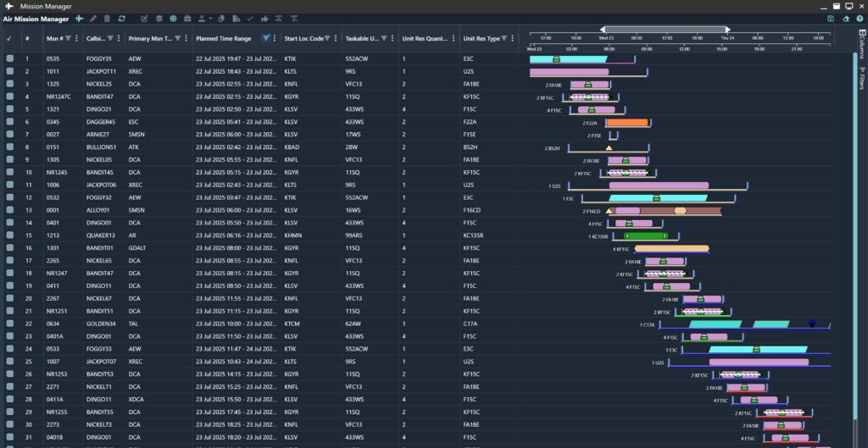Click the gray timeline range slider bar
868x448 pixels.
tap(665, 30)
